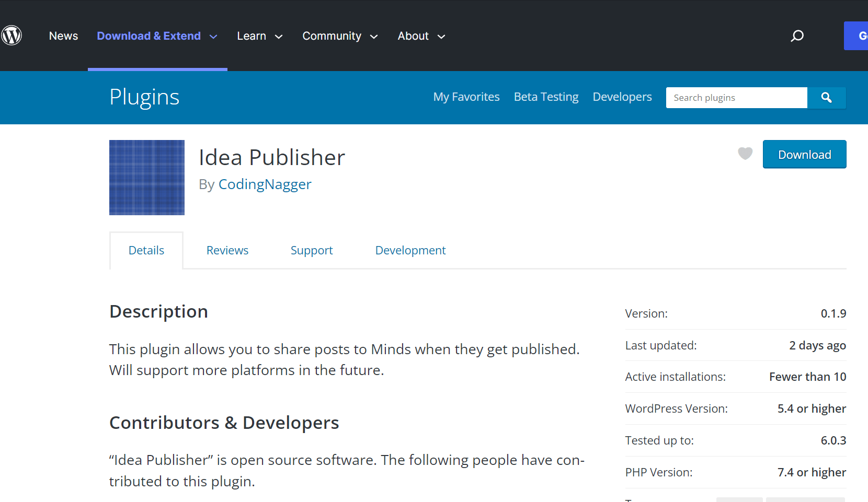Open the site search magnifier icon
Image resolution: width=868 pixels, height=502 pixels.
coord(797,36)
